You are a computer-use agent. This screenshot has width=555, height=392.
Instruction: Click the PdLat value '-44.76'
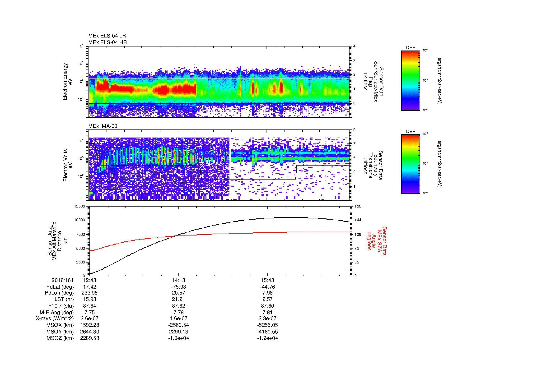267,287
